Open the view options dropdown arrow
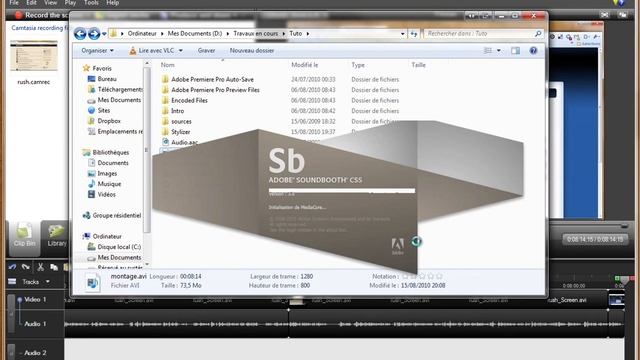This screenshot has height=360, width=640. pyautogui.click(x=499, y=51)
